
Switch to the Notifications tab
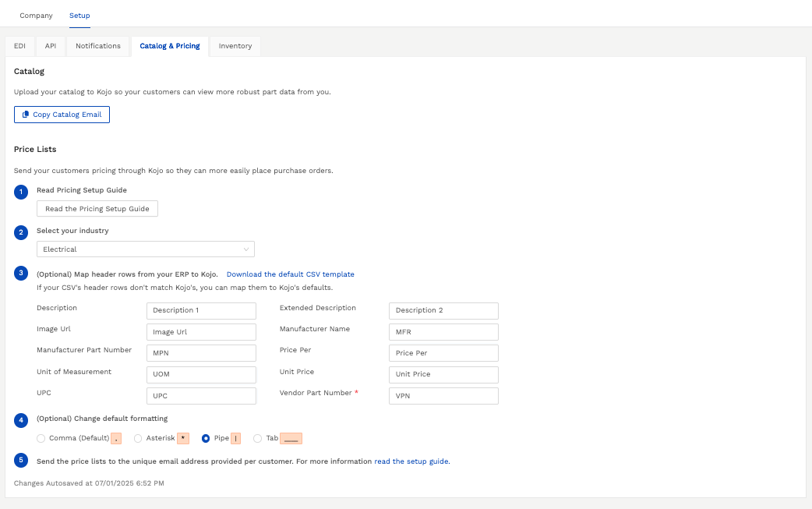point(98,46)
